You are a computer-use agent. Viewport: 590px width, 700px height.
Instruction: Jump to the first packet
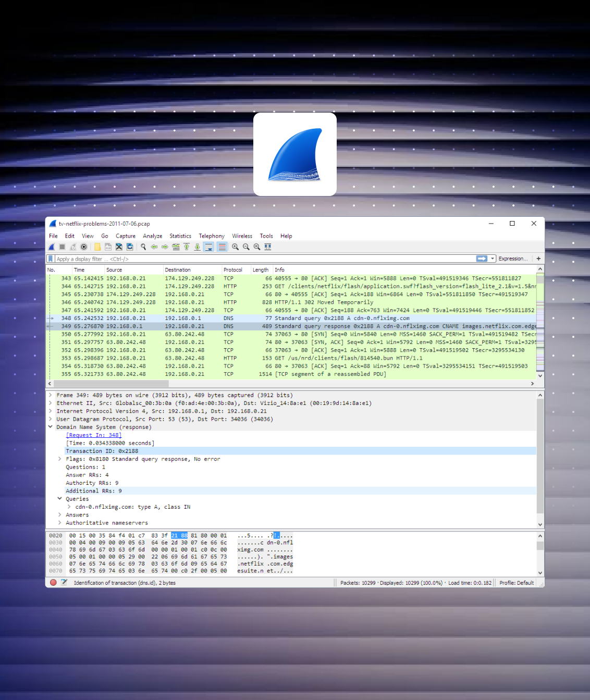pyautogui.click(x=187, y=247)
